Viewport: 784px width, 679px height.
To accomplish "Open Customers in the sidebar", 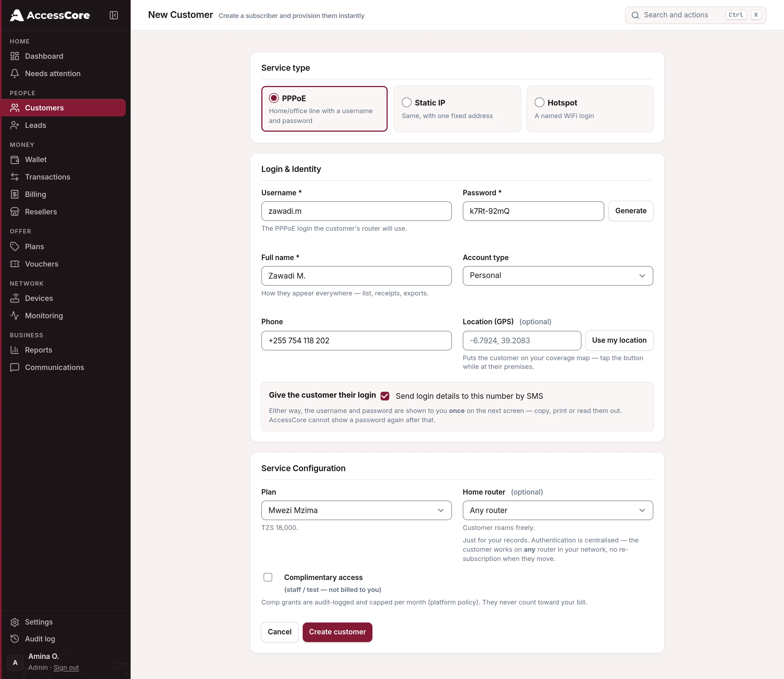I will [63, 108].
